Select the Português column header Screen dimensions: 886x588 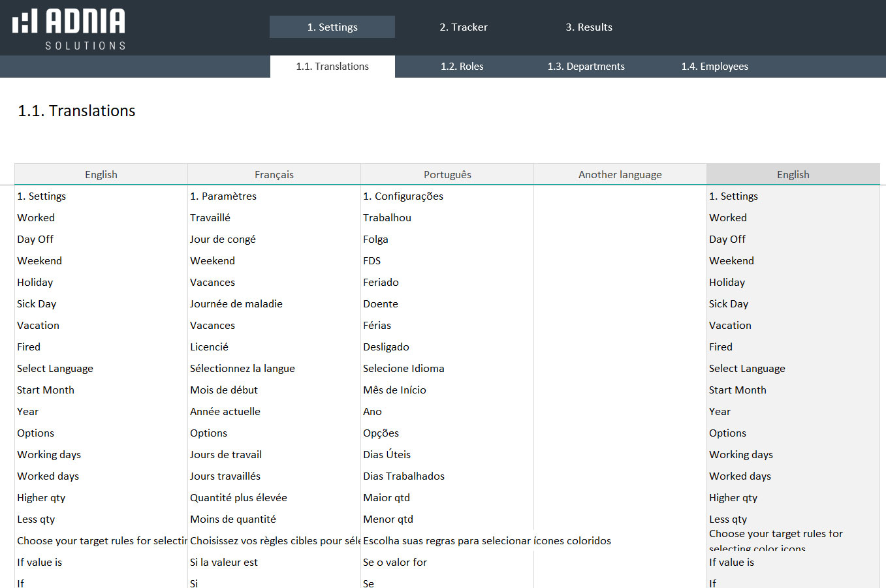447,174
